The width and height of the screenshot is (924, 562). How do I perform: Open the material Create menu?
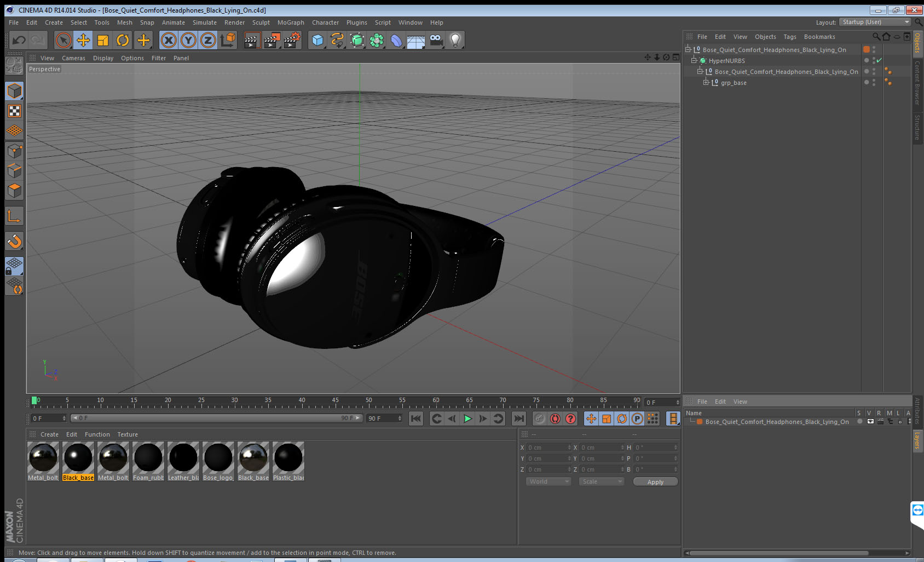pyautogui.click(x=49, y=434)
